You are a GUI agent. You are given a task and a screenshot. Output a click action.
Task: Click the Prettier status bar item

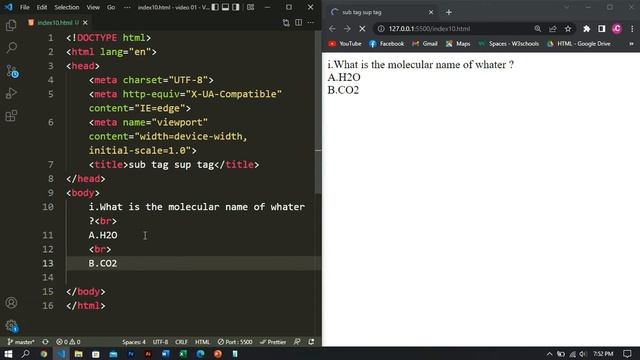[273, 342]
